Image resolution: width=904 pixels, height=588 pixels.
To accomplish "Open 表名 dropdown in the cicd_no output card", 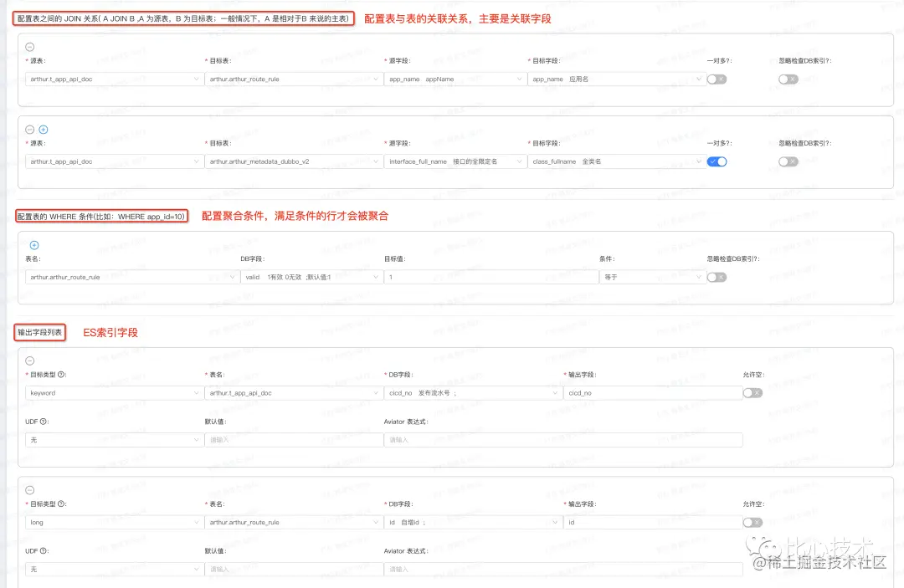I will (x=294, y=393).
